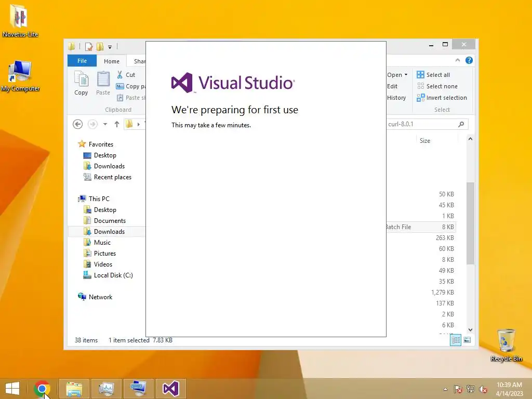Open recent locations dropdown arrow
Image resolution: width=532 pixels, height=399 pixels.
point(105,124)
